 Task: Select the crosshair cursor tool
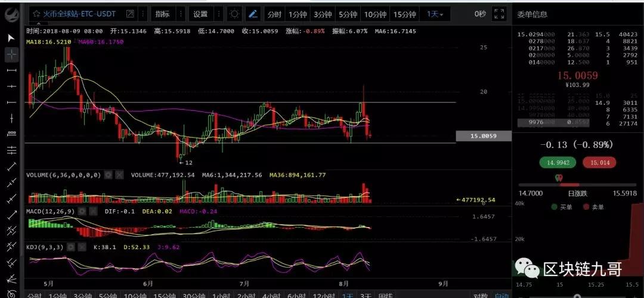[11, 54]
